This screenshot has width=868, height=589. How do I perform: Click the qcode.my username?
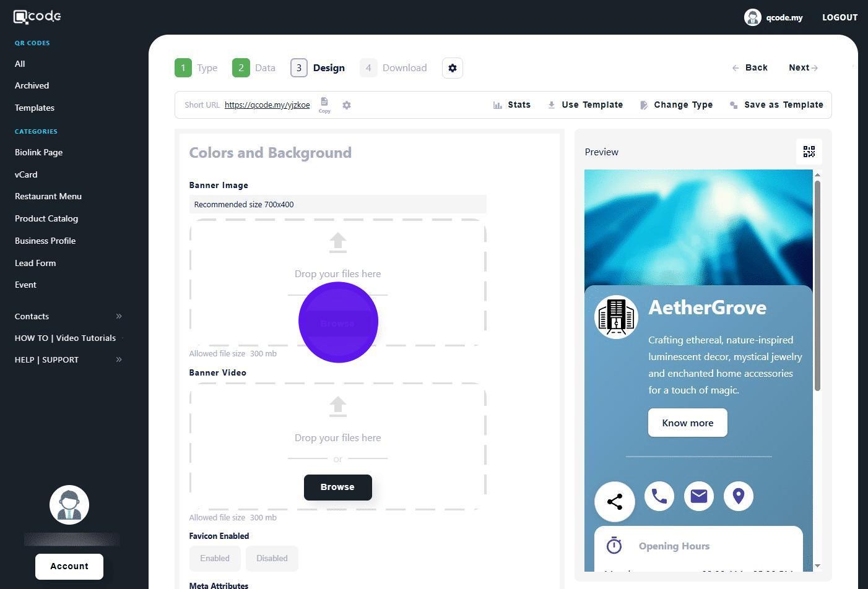click(784, 17)
